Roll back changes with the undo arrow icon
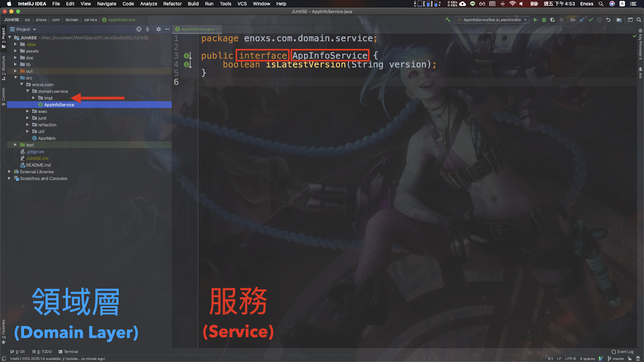The width and height of the screenshot is (644, 362). coord(608,20)
